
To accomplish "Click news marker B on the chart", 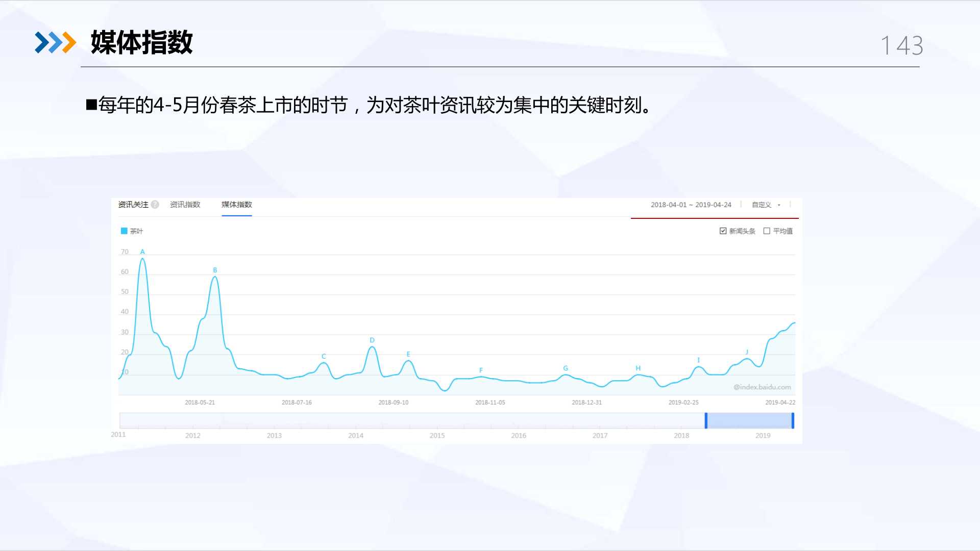I will pyautogui.click(x=215, y=270).
